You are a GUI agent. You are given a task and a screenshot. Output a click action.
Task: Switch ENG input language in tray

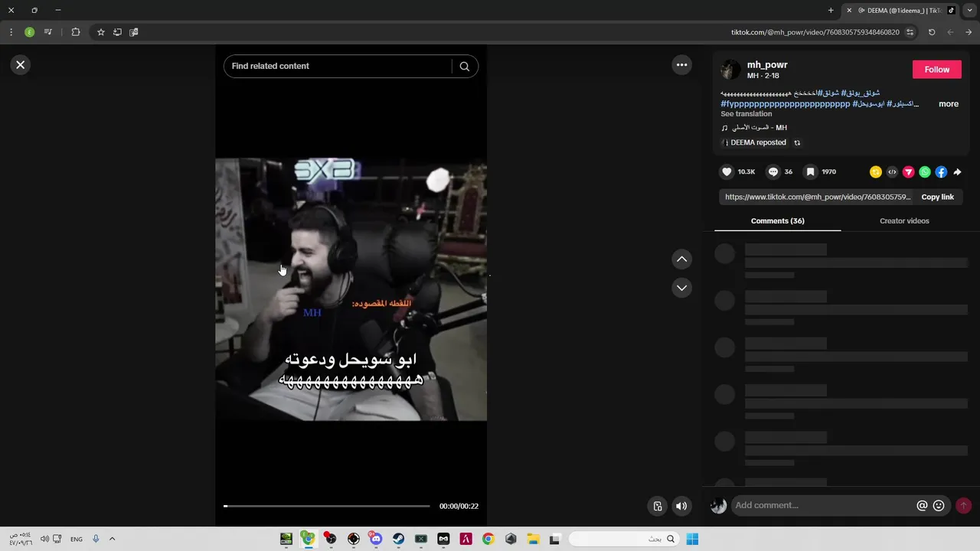(77, 540)
